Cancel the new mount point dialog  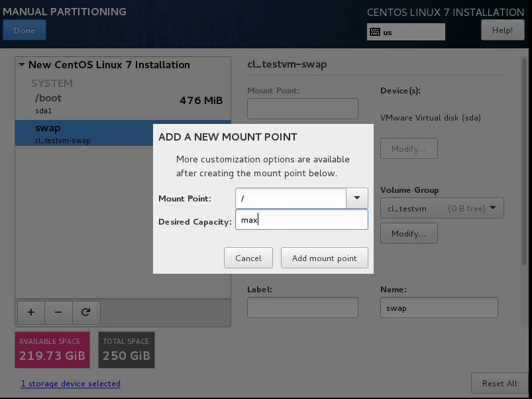click(248, 258)
